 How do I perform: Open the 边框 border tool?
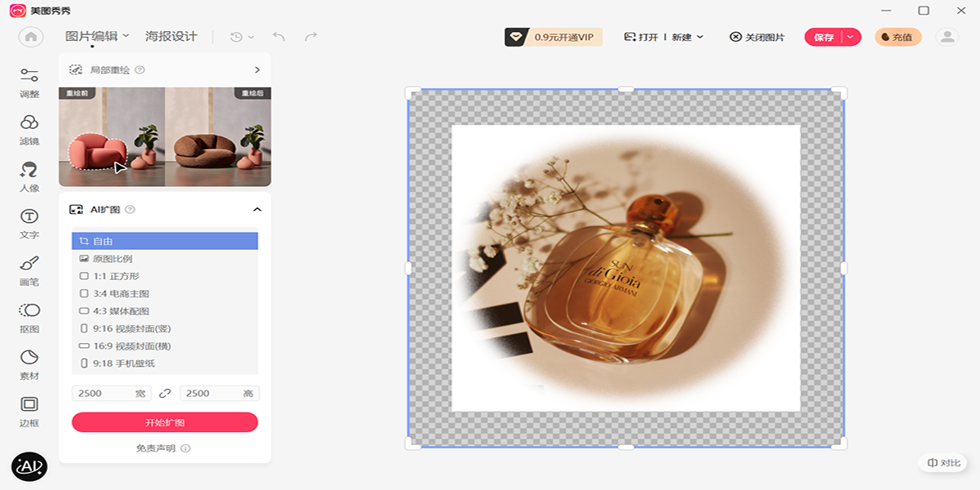pos(29,411)
